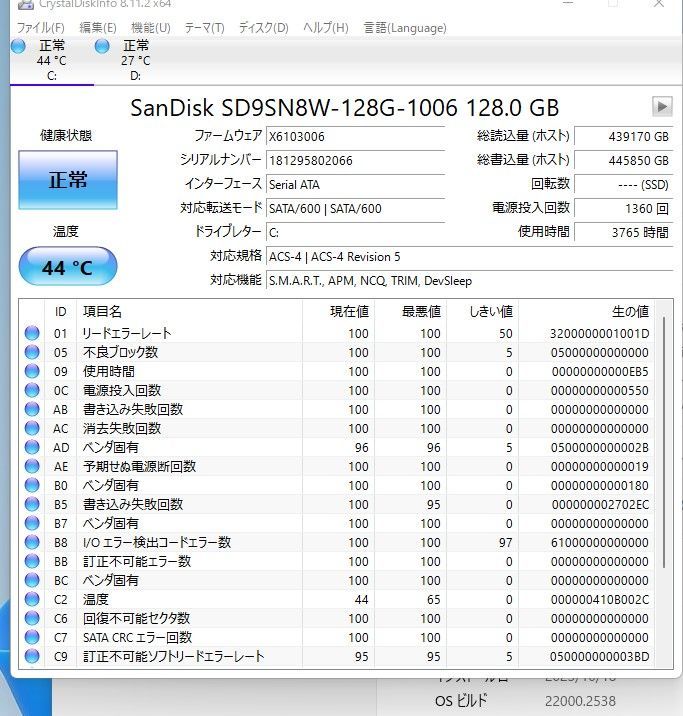Screen dimensions: 683x716
Task: Click the status icon for ID C6 row
Action: click(x=32, y=618)
